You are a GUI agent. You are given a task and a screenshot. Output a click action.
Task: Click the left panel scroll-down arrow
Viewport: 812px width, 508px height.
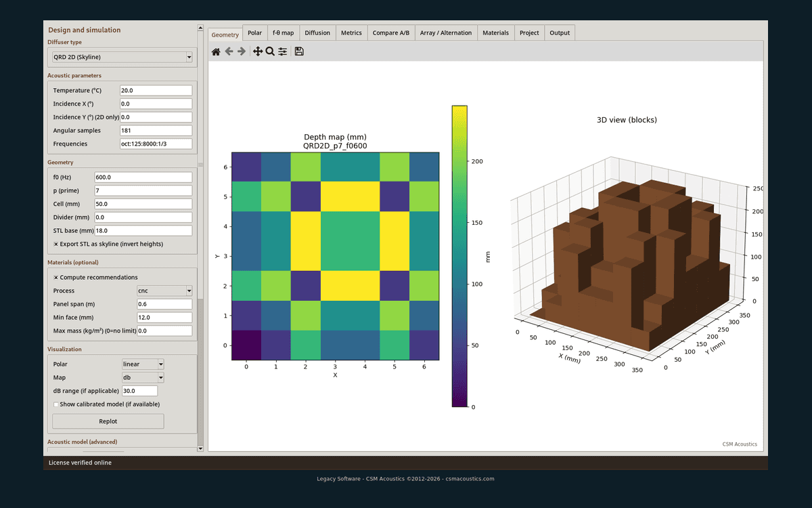200,448
